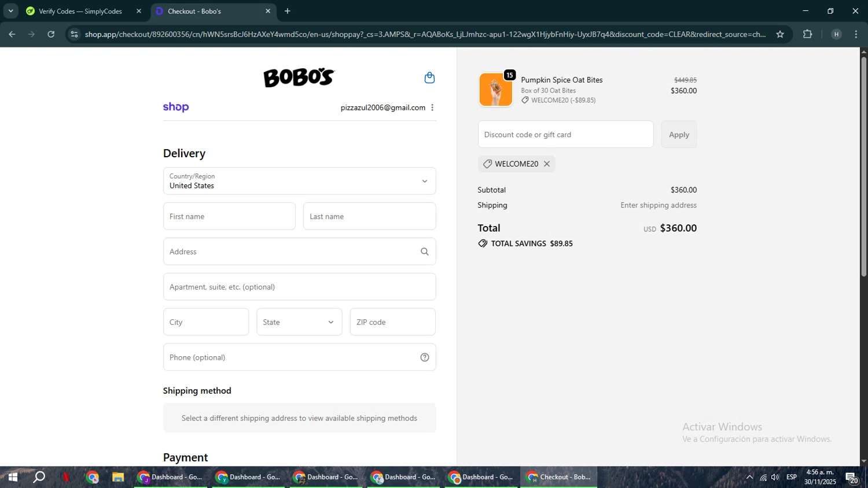The image size is (868, 488).
Task: Open the tab search dropdown arrow
Action: pyautogui.click(x=10, y=11)
